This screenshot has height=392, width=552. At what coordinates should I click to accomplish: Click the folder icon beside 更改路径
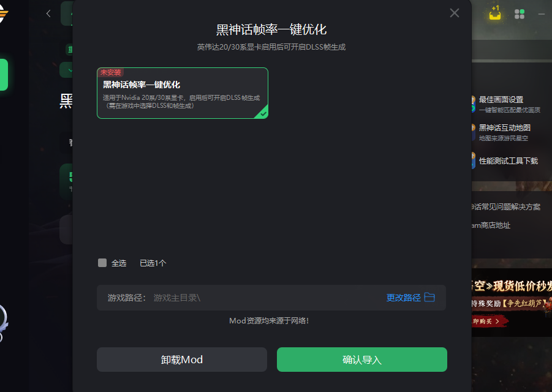click(429, 297)
